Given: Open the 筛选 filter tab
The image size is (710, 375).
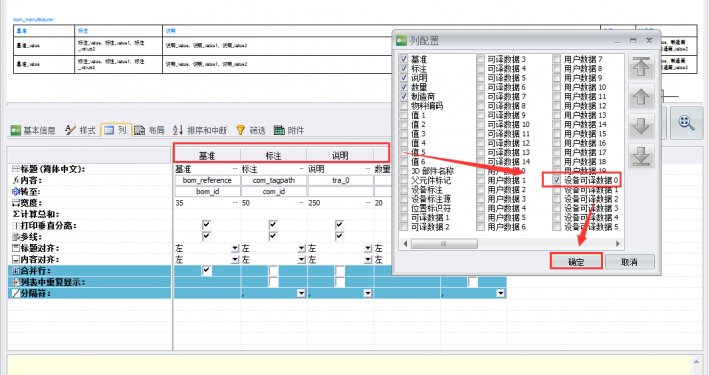Looking at the screenshot, I should point(251,130).
